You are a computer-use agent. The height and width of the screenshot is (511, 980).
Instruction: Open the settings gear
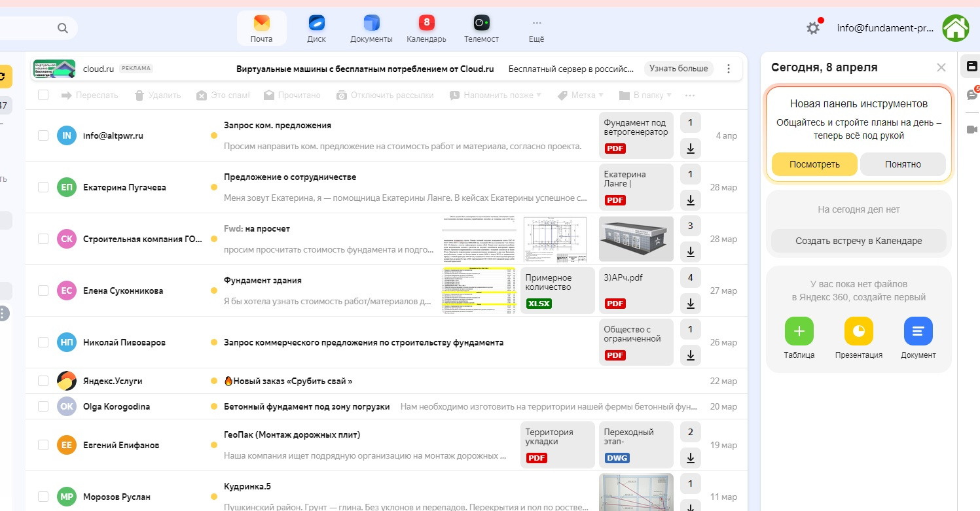tap(813, 28)
